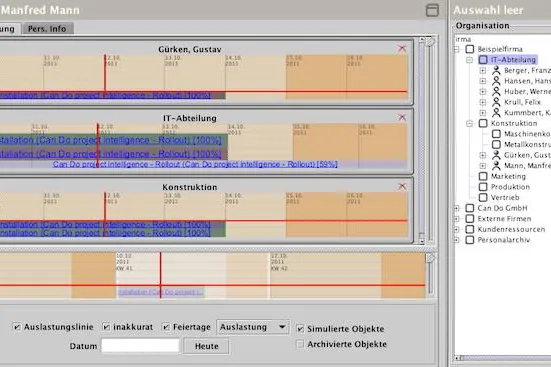Switch to the Pers. Info tab

click(47, 28)
